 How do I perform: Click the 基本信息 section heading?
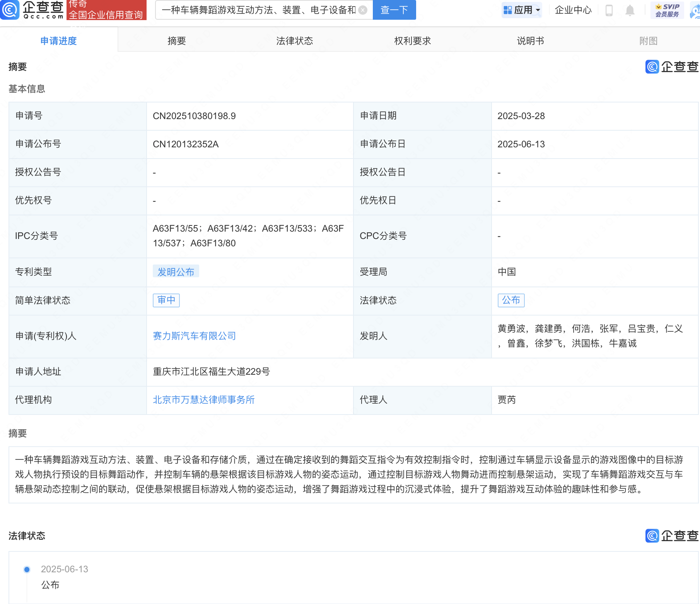(x=27, y=89)
